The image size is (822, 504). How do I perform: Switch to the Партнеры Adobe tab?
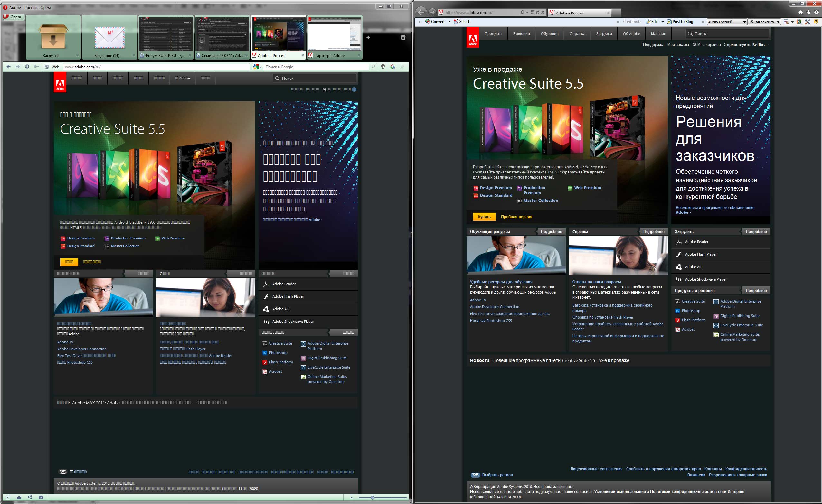point(335,37)
